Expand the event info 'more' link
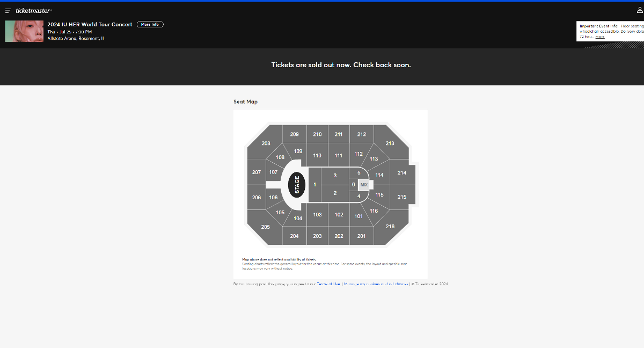Image resolution: width=644 pixels, height=348 pixels. coord(600,37)
